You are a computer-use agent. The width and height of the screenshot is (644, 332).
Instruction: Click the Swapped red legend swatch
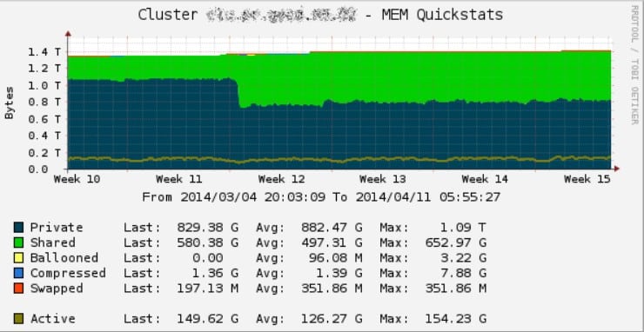point(18,288)
